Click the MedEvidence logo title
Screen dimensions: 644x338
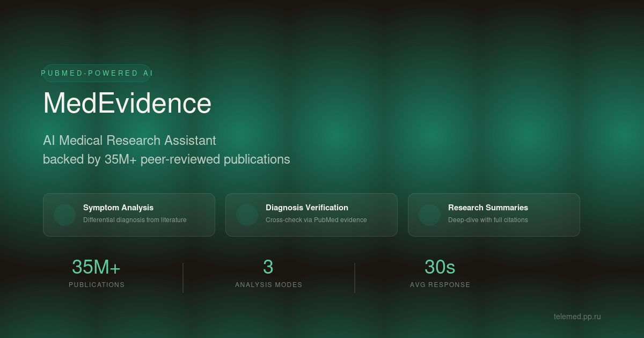click(128, 104)
